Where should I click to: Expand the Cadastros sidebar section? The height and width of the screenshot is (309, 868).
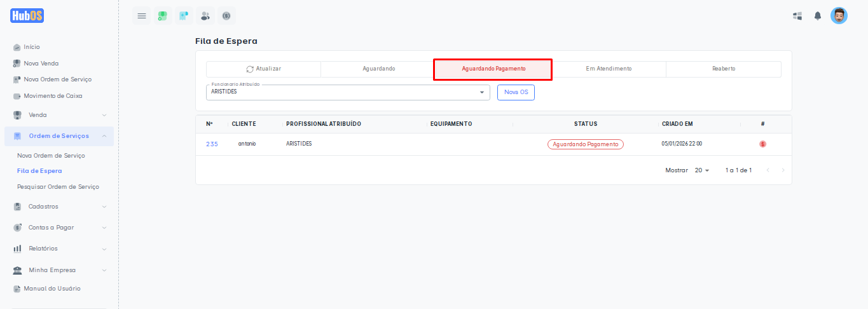[59, 207]
